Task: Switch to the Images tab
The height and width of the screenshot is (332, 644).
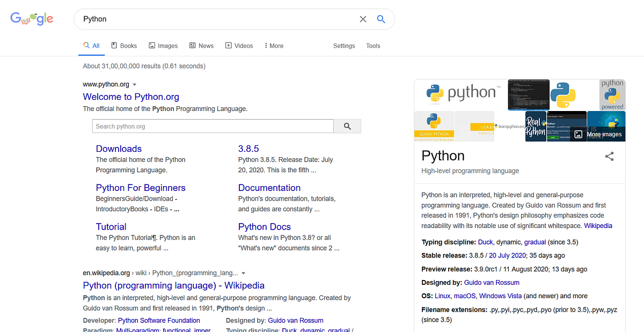Action: coord(163,46)
